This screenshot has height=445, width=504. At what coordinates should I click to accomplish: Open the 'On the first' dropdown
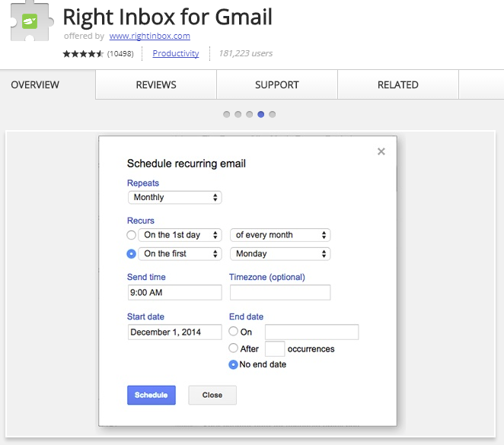[x=180, y=253]
